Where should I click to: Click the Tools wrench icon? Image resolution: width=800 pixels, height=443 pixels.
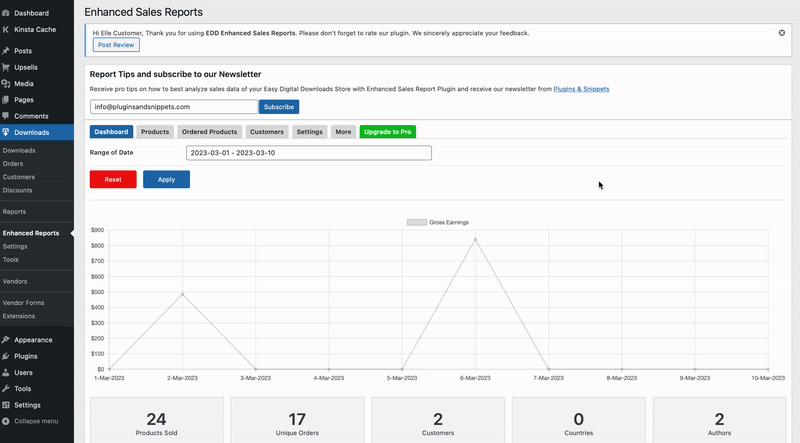pos(6,389)
